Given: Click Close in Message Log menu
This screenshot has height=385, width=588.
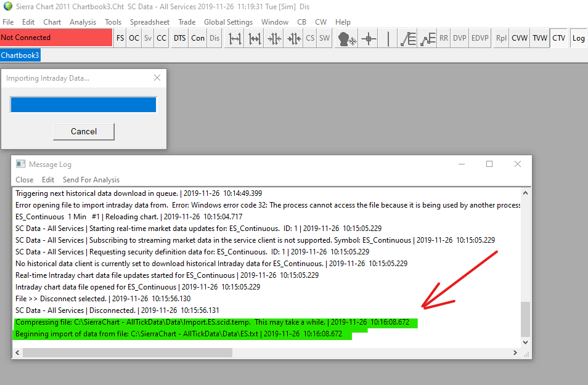Looking at the screenshot, I should coord(25,180).
